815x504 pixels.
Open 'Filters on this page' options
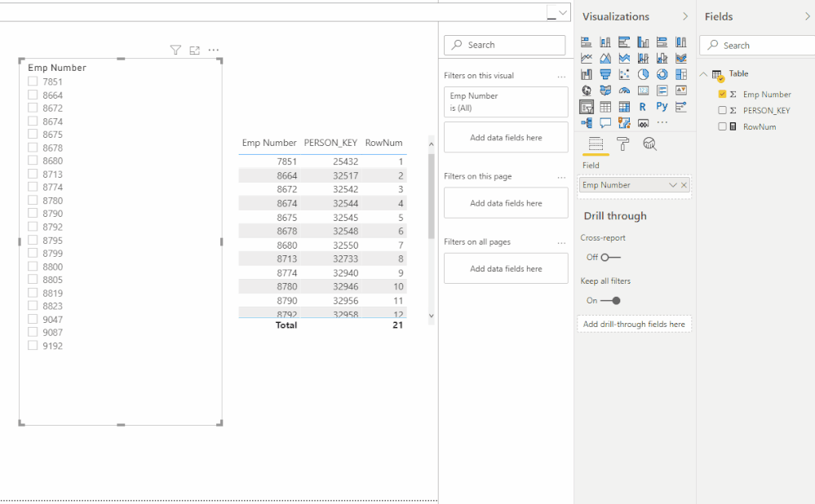pyautogui.click(x=561, y=177)
